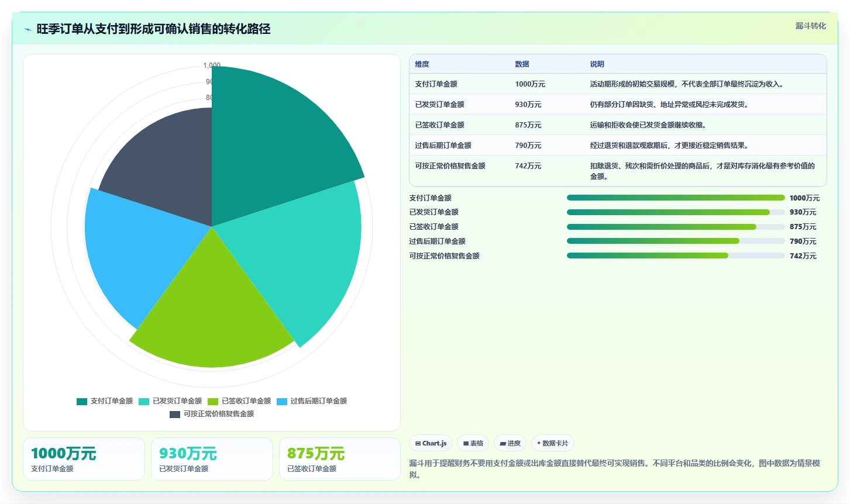
Task: Toggle the 支付订单金额 legend swatch
Action: coord(82,401)
